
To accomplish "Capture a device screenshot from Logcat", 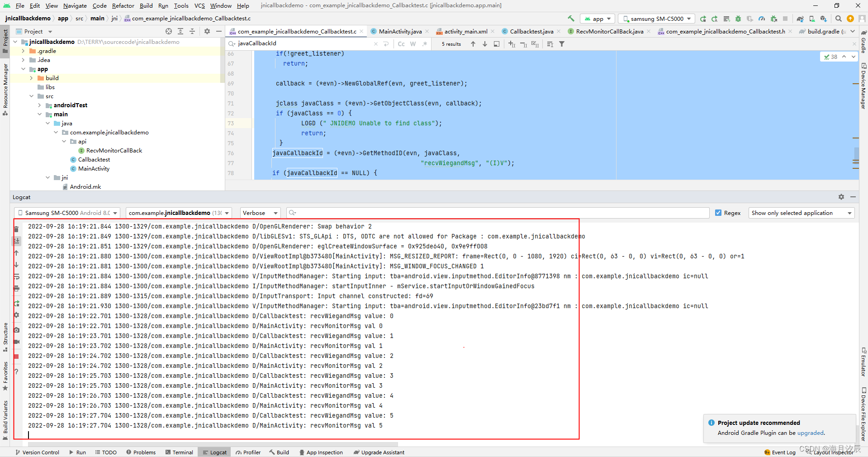I will point(17,330).
